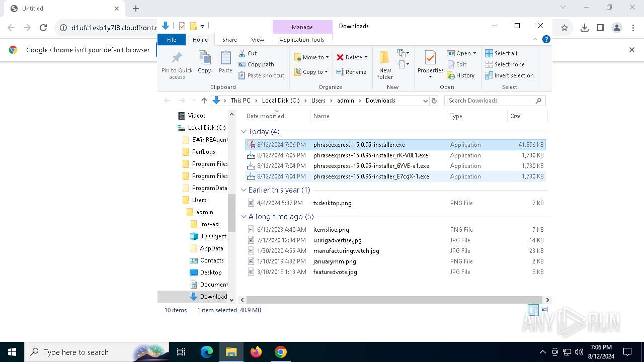Open the Properties of the selected item
This screenshot has width=644, height=362.
pos(430,64)
